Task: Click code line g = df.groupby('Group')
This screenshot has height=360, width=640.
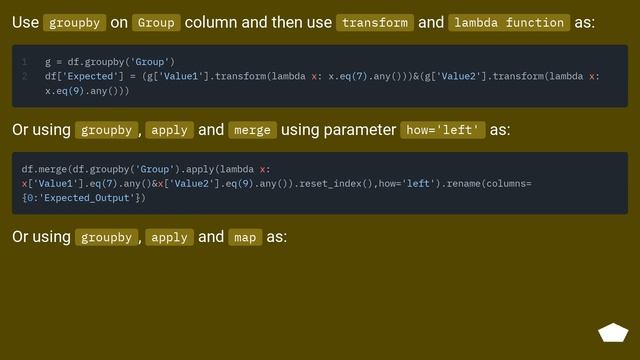Action: pos(110,62)
